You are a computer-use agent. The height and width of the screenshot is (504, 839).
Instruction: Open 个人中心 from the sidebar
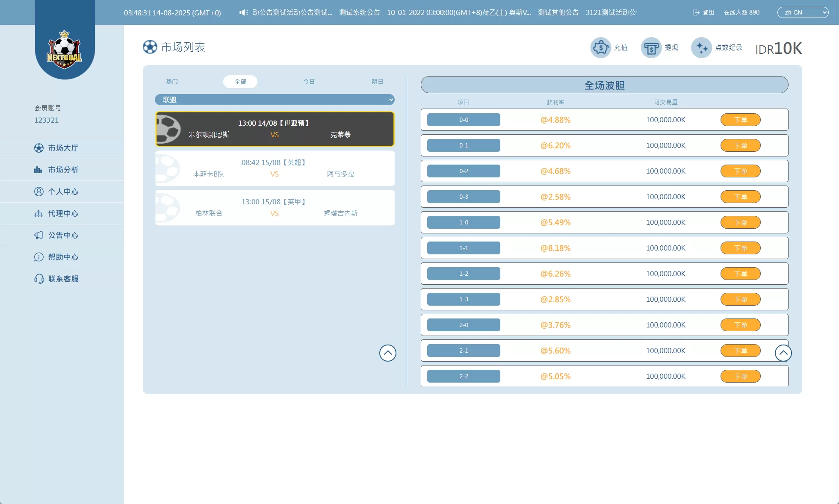point(63,192)
